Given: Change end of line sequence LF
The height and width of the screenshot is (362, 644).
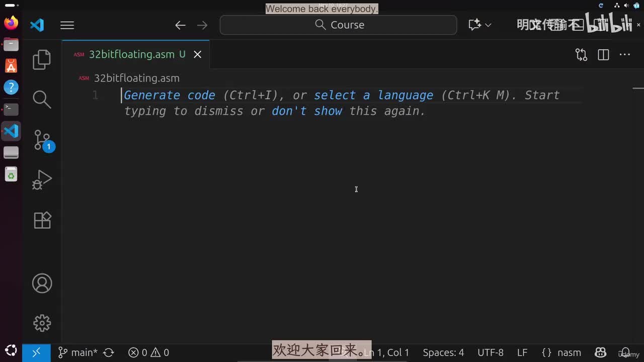Looking at the screenshot, I should (x=522, y=352).
